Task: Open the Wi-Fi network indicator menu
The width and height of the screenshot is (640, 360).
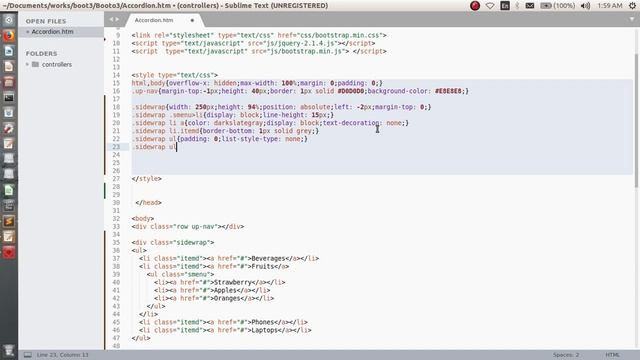Action: (x=490, y=6)
